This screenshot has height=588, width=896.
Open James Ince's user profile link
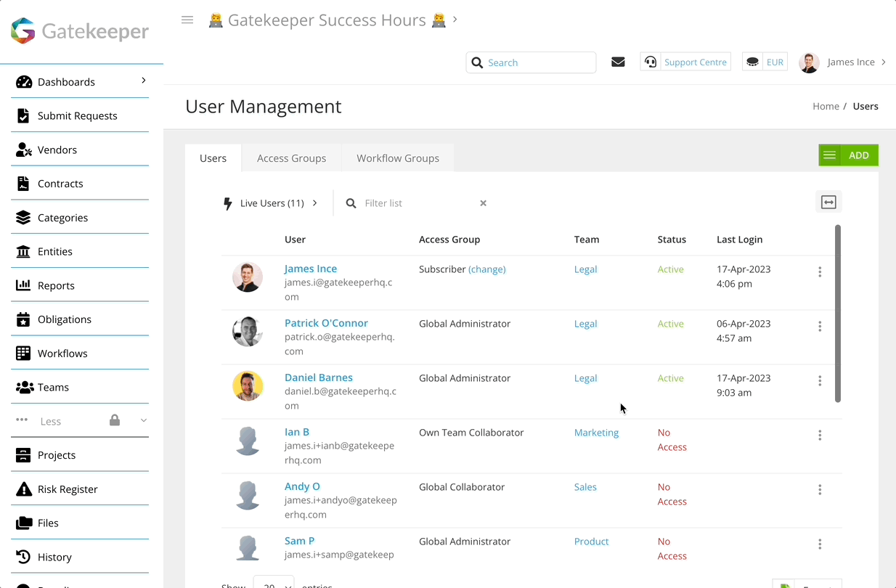click(x=311, y=269)
